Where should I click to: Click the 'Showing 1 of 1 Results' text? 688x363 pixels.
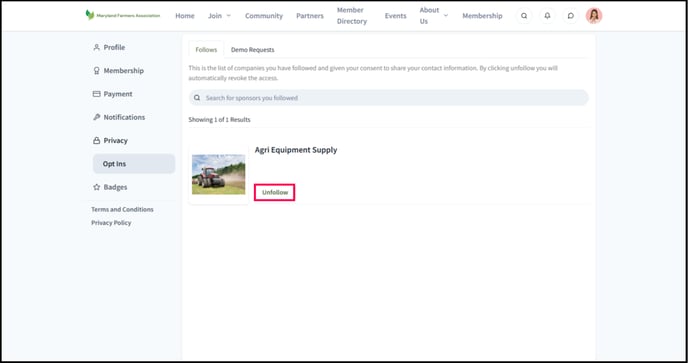pos(219,119)
